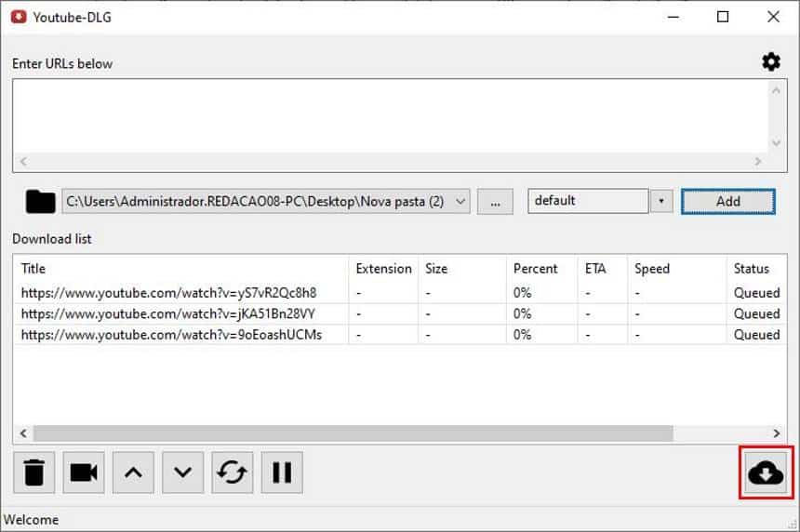Click the Percent column header

[x=542, y=269]
